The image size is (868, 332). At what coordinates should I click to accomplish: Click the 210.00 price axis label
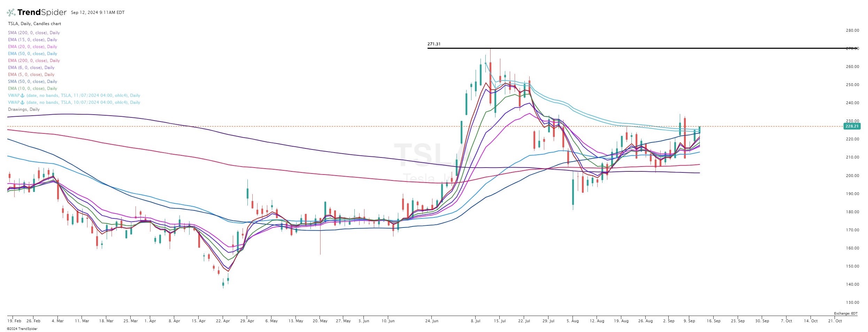852,157
